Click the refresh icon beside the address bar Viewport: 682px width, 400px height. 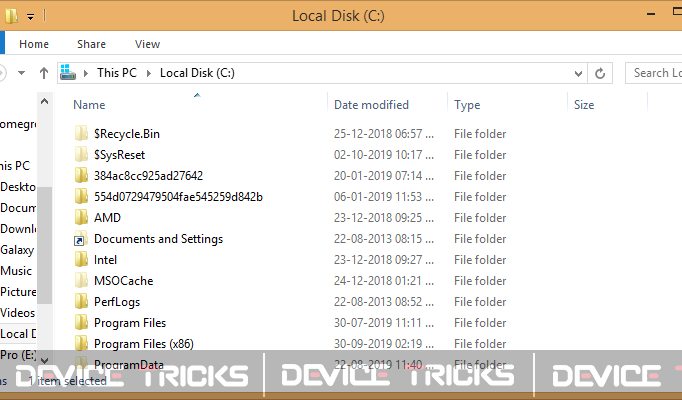[600, 73]
